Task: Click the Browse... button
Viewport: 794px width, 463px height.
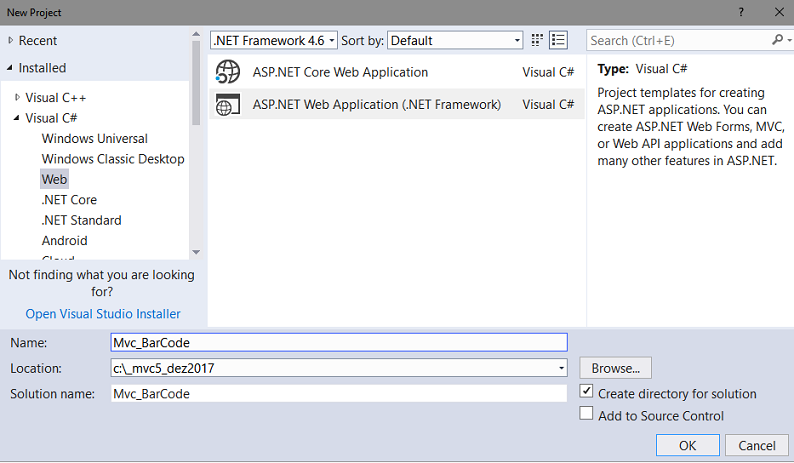Action: click(615, 368)
